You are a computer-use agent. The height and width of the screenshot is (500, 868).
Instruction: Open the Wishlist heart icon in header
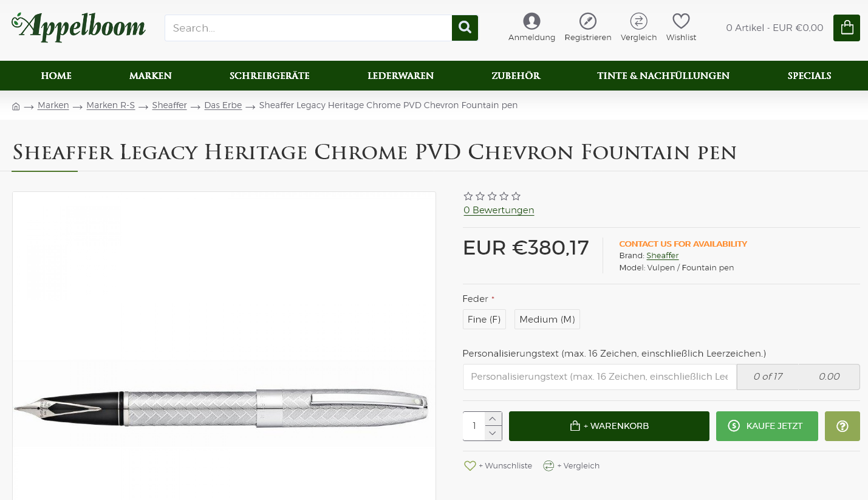(x=681, y=22)
